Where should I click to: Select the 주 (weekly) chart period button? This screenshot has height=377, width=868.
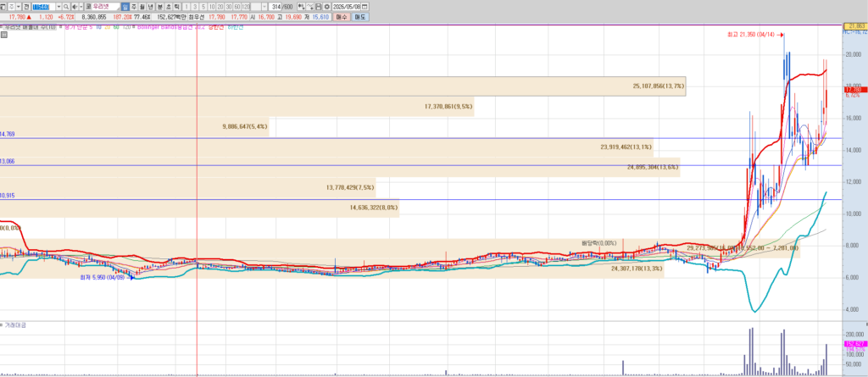tap(133, 7)
